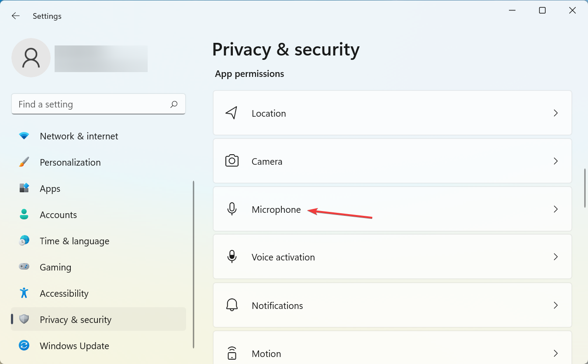
Task: Click the back arrow icon
Action: (x=16, y=16)
